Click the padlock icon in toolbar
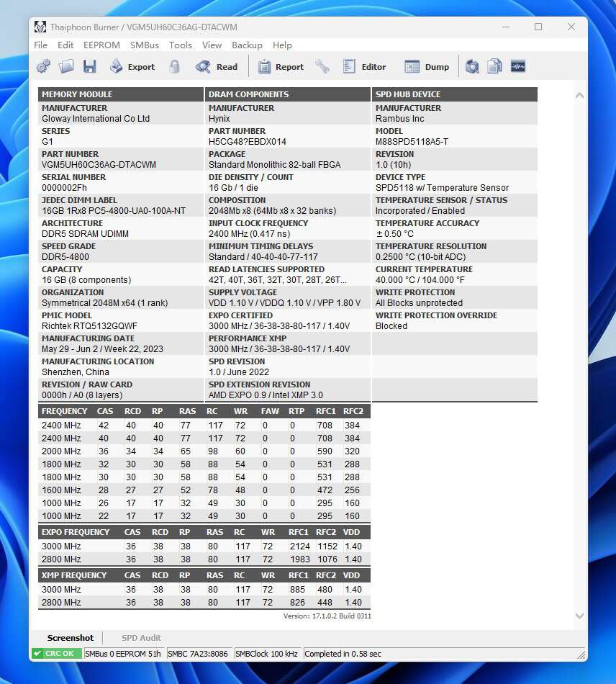This screenshot has height=684, width=616. tap(175, 67)
